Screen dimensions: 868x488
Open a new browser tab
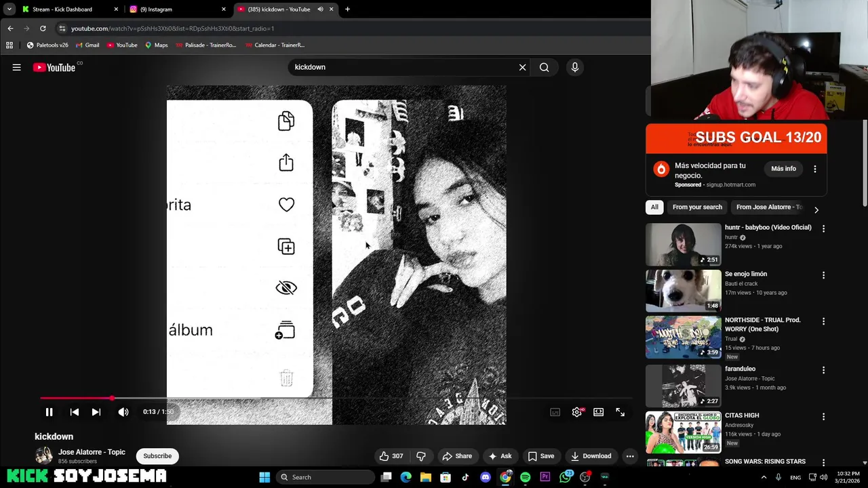coord(347,9)
